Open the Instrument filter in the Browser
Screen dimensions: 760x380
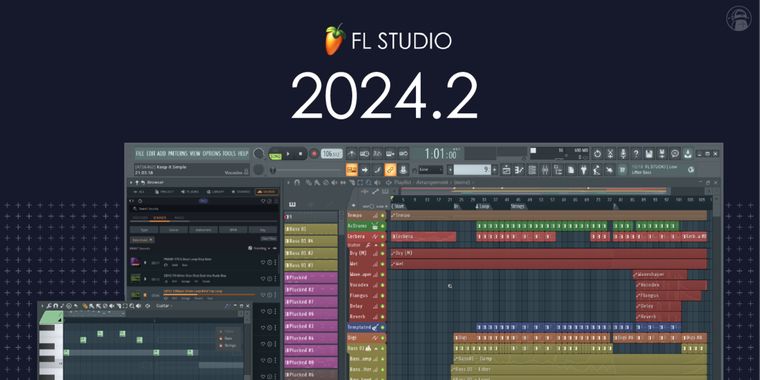[203, 230]
